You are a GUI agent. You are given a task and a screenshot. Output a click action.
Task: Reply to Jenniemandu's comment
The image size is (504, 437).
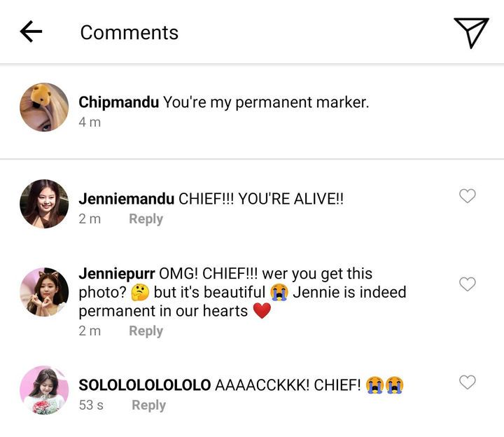coord(146,218)
